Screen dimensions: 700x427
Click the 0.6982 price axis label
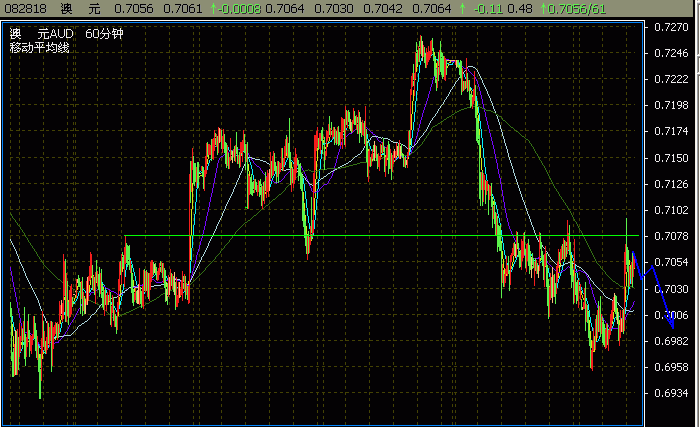pyautogui.click(x=671, y=341)
